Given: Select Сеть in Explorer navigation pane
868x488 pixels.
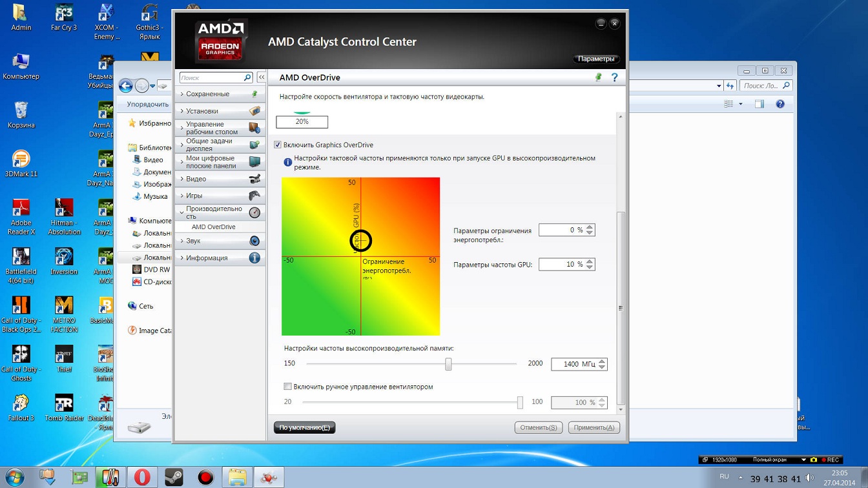Looking at the screenshot, I should point(141,306).
